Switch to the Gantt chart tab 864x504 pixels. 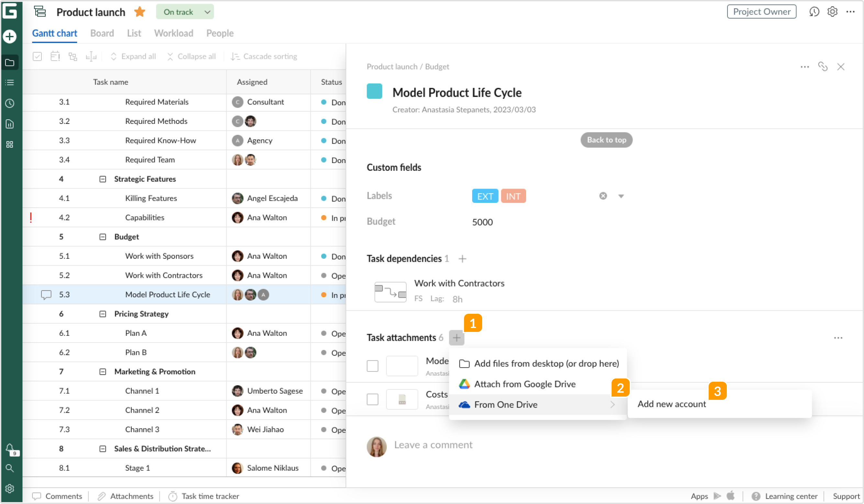point(54,33)
